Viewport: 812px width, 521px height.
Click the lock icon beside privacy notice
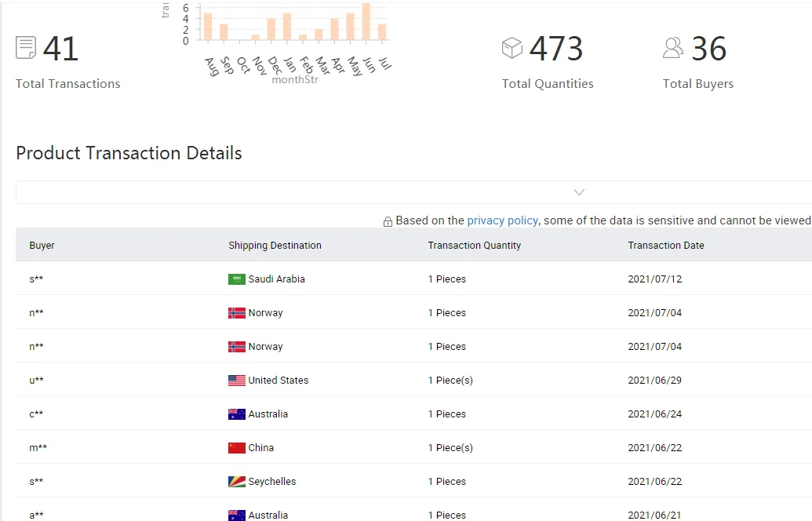tap(388, 221)
